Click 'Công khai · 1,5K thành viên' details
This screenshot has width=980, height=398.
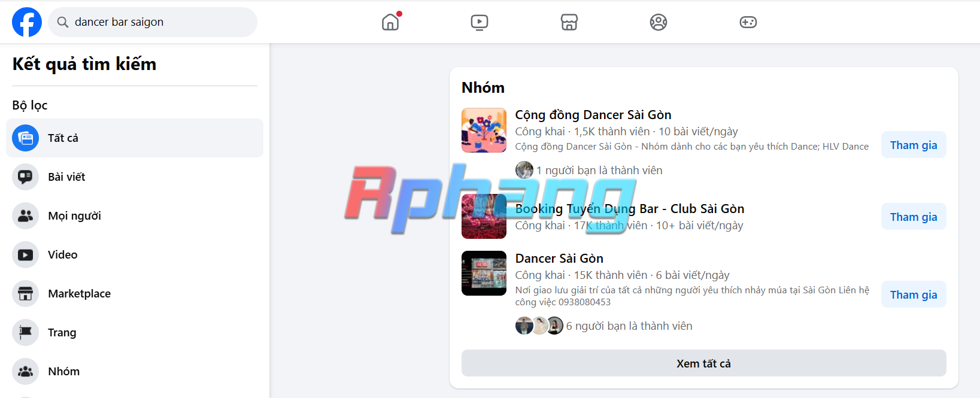click(x=626, y=132)
